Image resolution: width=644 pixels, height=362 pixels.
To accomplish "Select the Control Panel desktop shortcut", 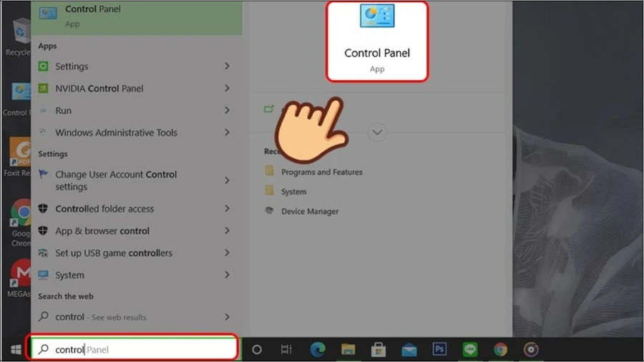I will pyautogui.click(x=17, y=99).
